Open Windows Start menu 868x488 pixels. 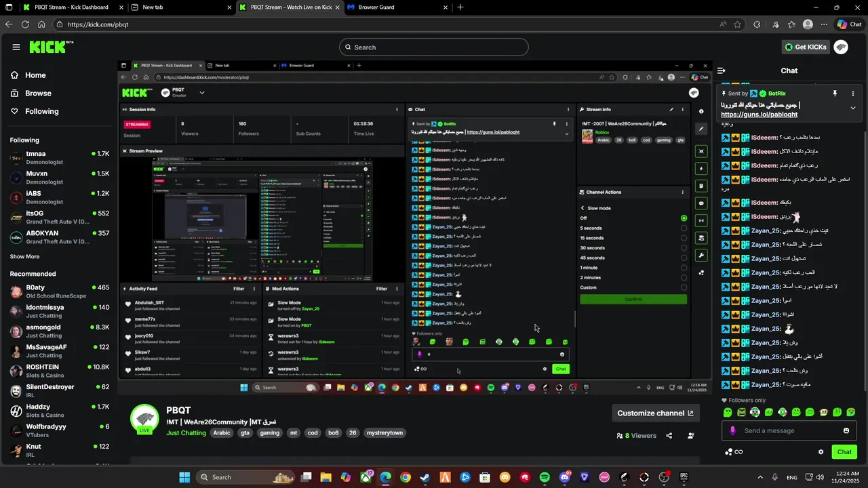184,477
